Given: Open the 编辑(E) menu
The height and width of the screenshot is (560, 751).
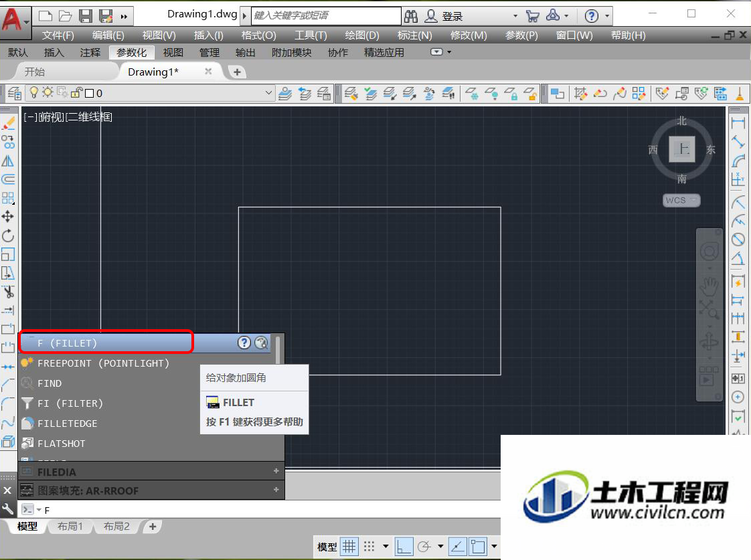Looking at the screenshot, I should coord(108,35).
